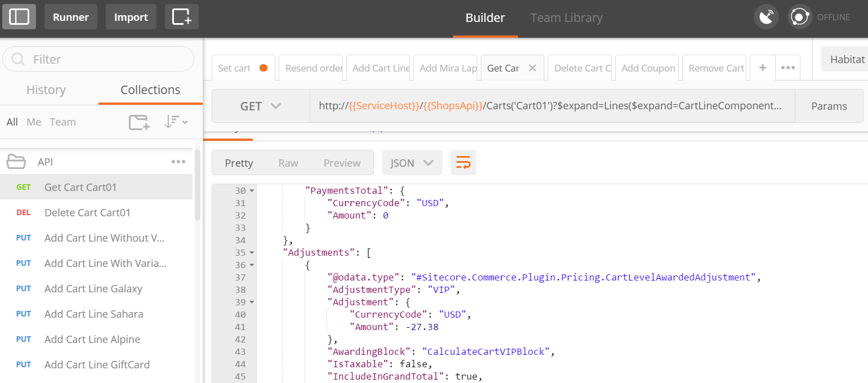
Task: Switch to the Team Library tab
Action: (x=566, y=18)
